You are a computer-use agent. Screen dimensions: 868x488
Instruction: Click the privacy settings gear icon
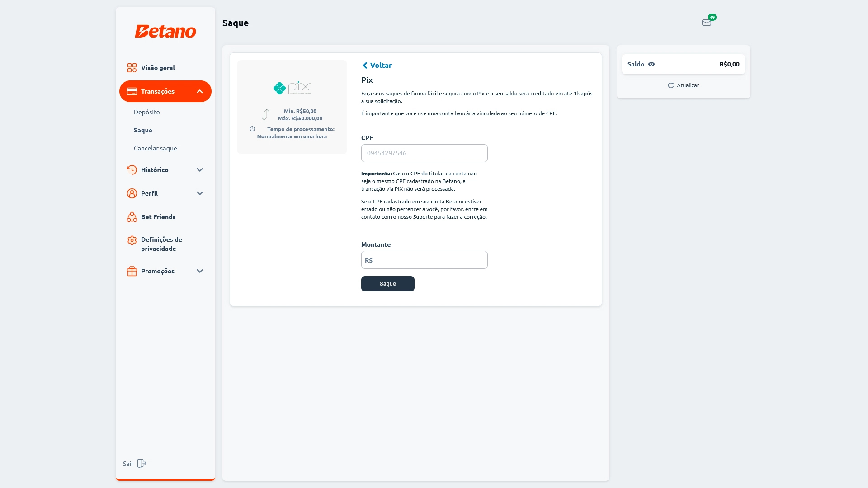tap(132, 240)
